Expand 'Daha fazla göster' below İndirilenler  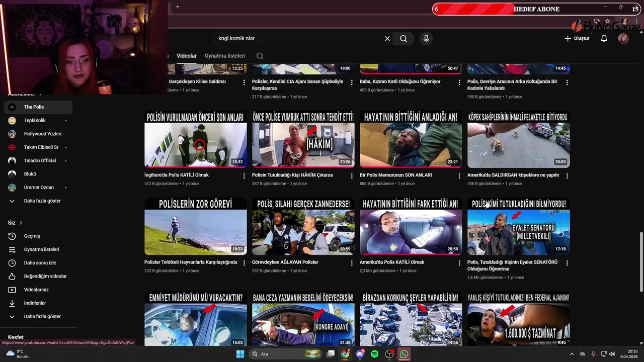tap(38, 316)
